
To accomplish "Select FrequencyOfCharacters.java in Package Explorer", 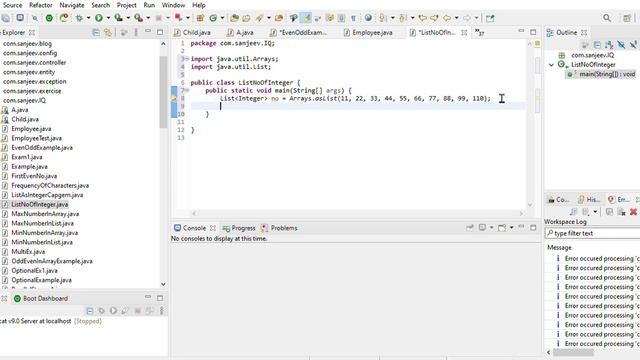I will [50, 185].
